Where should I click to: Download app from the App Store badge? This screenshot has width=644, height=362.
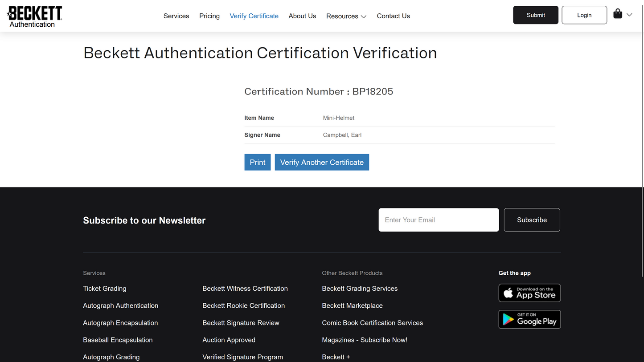pos(529,293)
